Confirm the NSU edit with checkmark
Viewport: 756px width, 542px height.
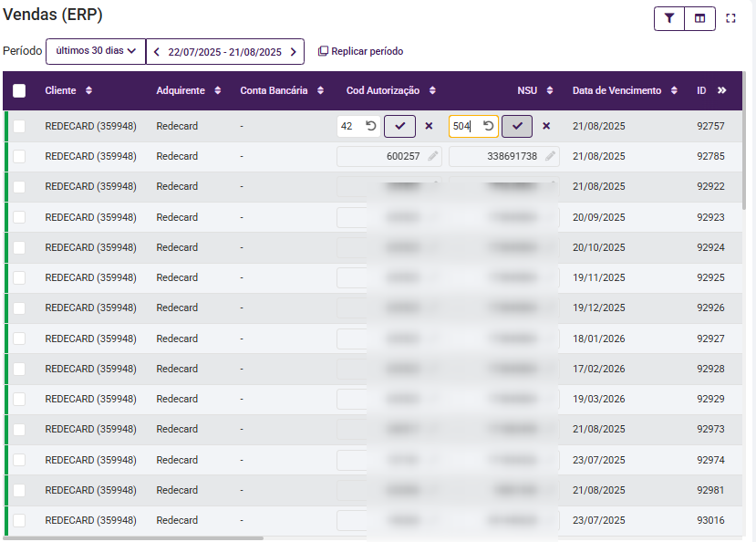[x=517, y=126]
